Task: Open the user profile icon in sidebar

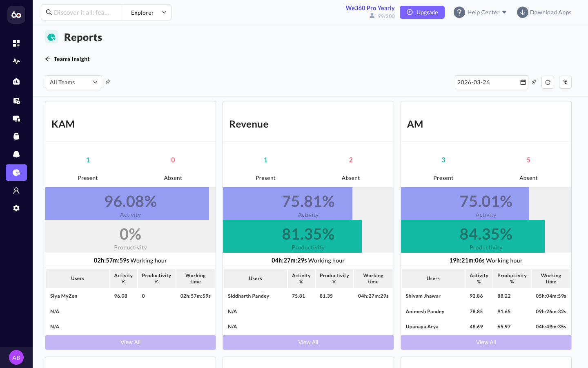Action: point(16,191)
